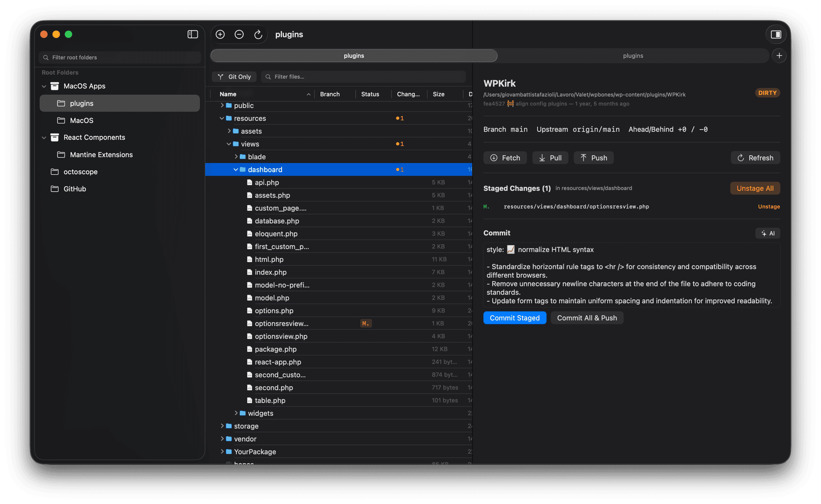Sort by the Branch column header
Viewport: 821px width, 504px height.
tap(335, 94)
